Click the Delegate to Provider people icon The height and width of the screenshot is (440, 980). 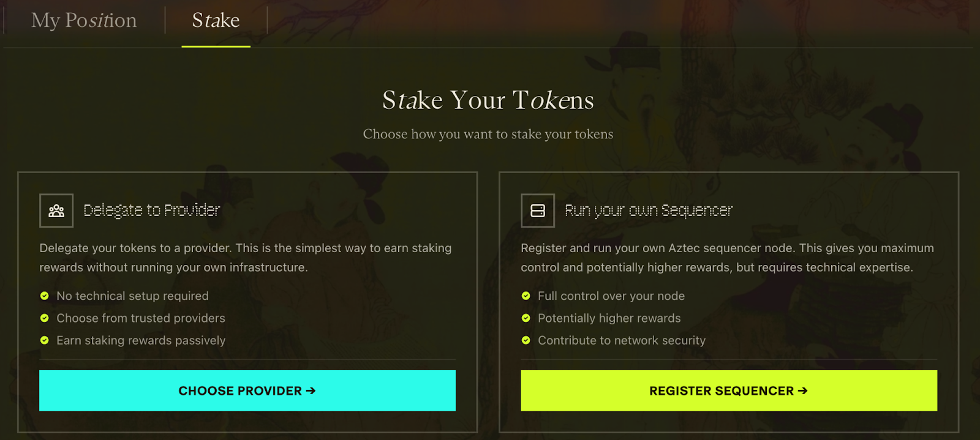click(56, 211)
